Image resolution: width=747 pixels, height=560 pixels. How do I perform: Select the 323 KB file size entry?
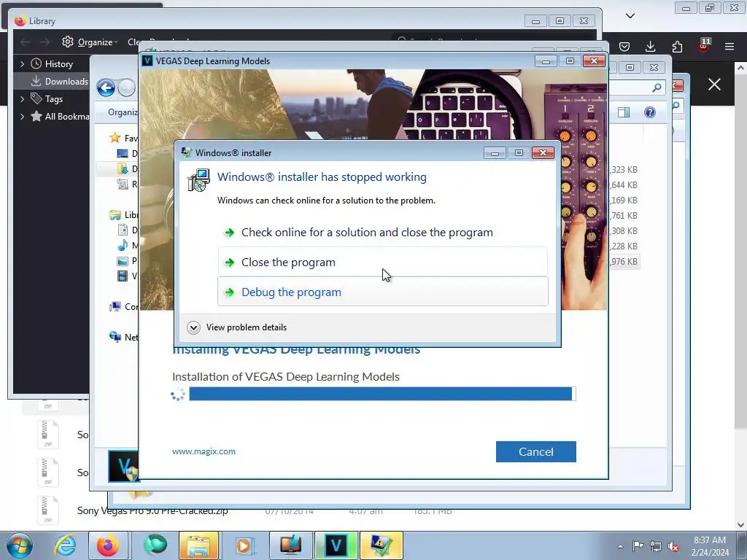click(624, 169)
